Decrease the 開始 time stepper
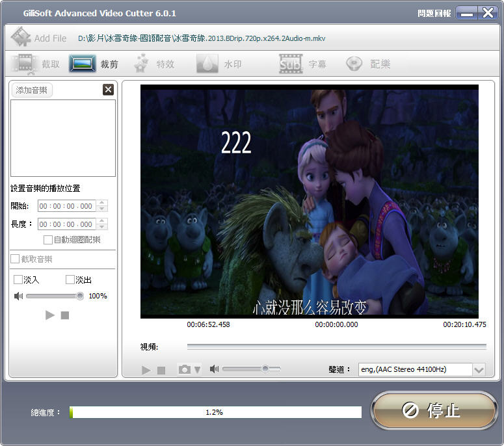 [102, 209]
